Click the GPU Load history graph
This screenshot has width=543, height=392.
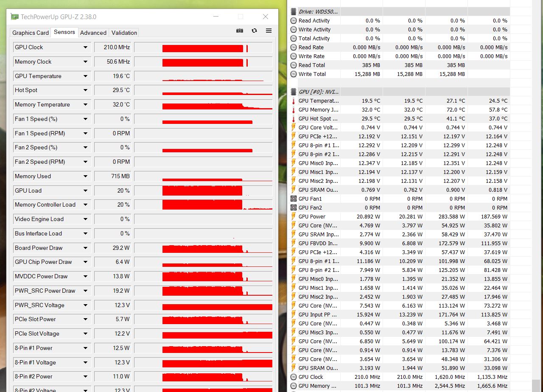point(204,191)
